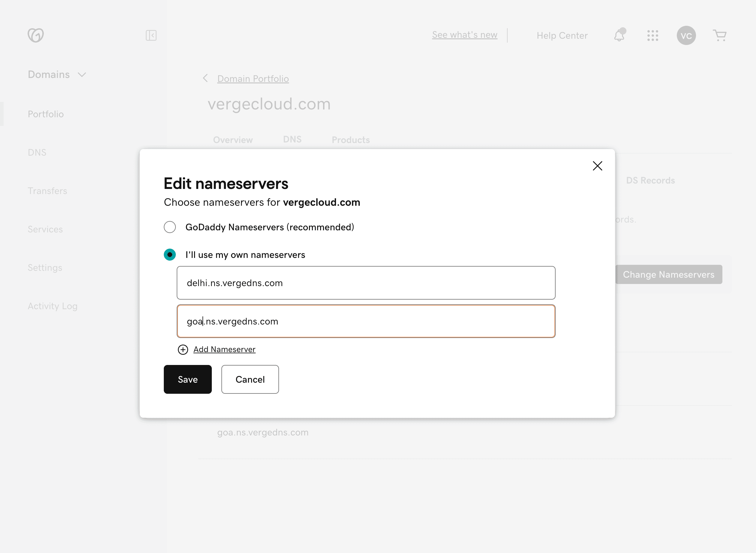The image size is (756, 553).
Task: Open the shopping cart
Action: pos(719,35)
